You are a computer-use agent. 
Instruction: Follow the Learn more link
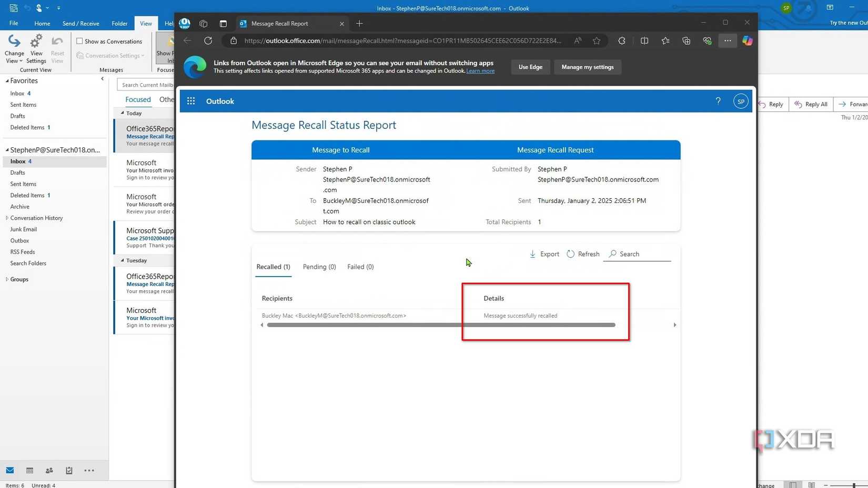click(x=480, y=71)
